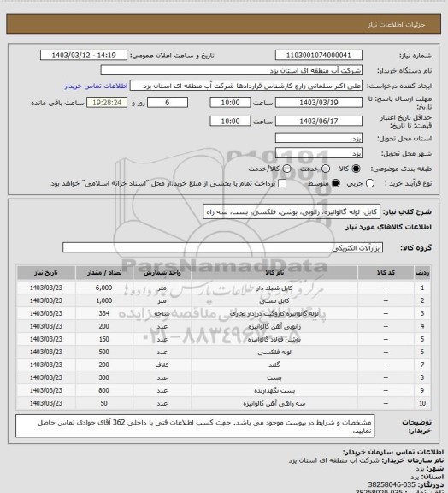Click the price validity date 1403/06/17
The height and width of the screenshot is (493, 448).
coord(319,121)
